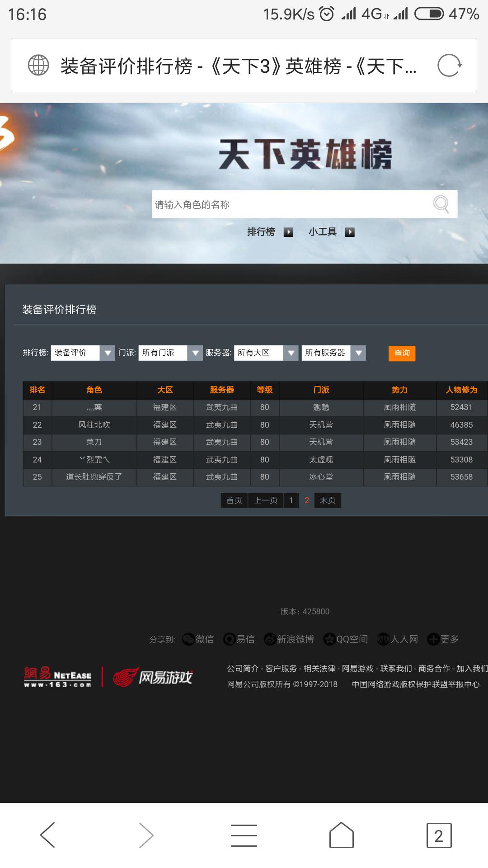The image size is (488, 868).
Task: Open the 所有服务器 dropdown
Action: 333,353
